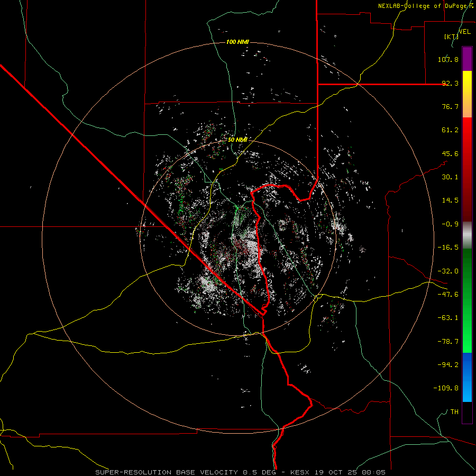Select the -94.2 legend value
The height and width of the screenshot is (476, 476).
point(448,364)
